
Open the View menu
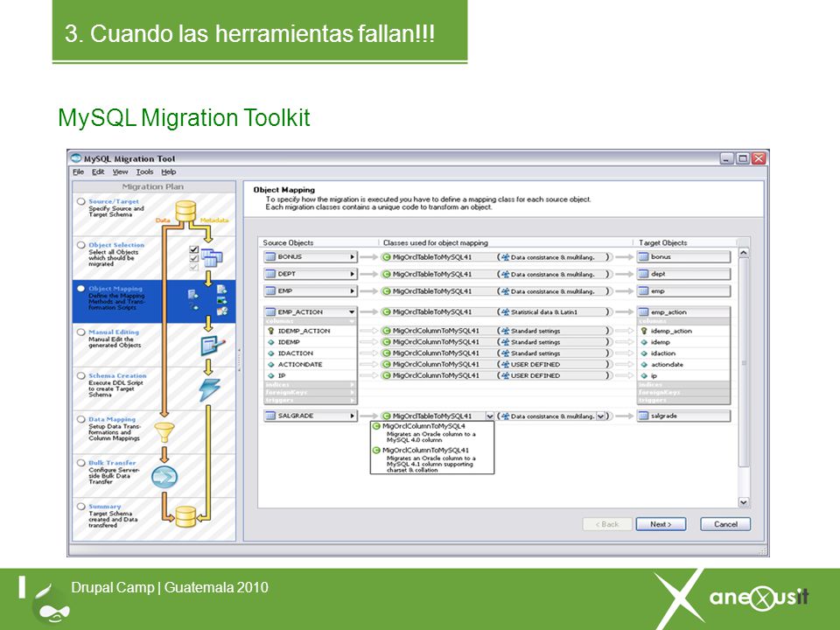pyautogui.click(x=120, y=172)
